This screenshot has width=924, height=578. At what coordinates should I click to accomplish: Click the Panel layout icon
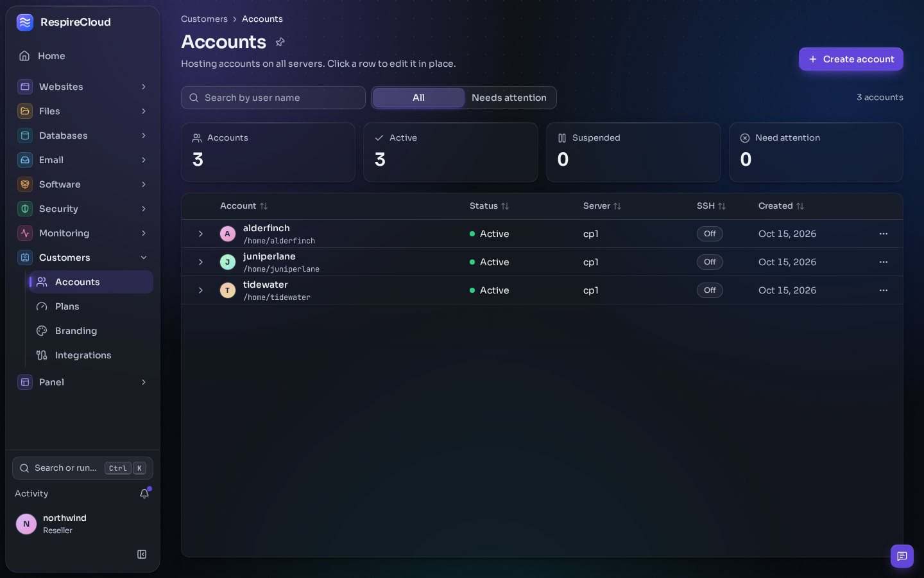coord(25,382)
